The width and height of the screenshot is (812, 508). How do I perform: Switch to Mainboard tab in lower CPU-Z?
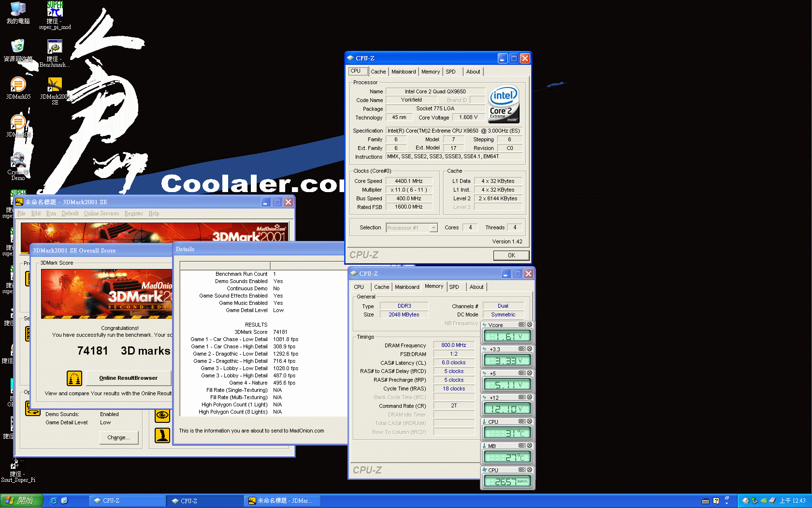[407, 287]
